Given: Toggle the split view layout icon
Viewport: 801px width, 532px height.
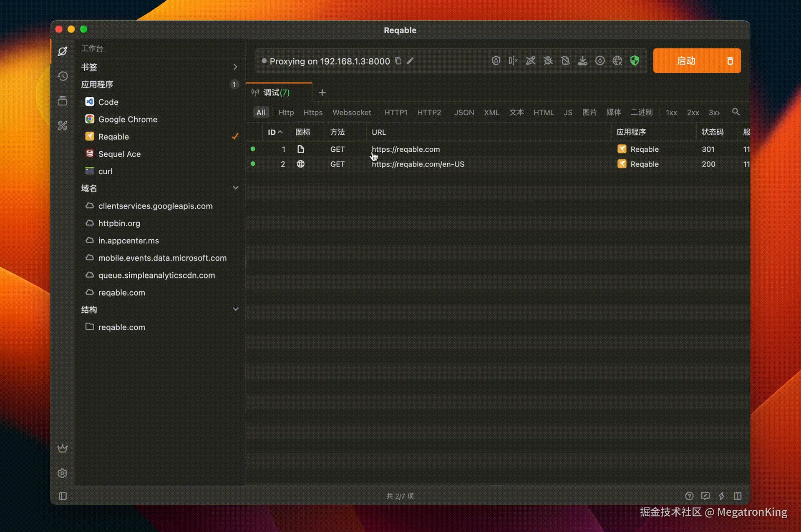Looking at the screenshot, I should click(x=738, y=496).
